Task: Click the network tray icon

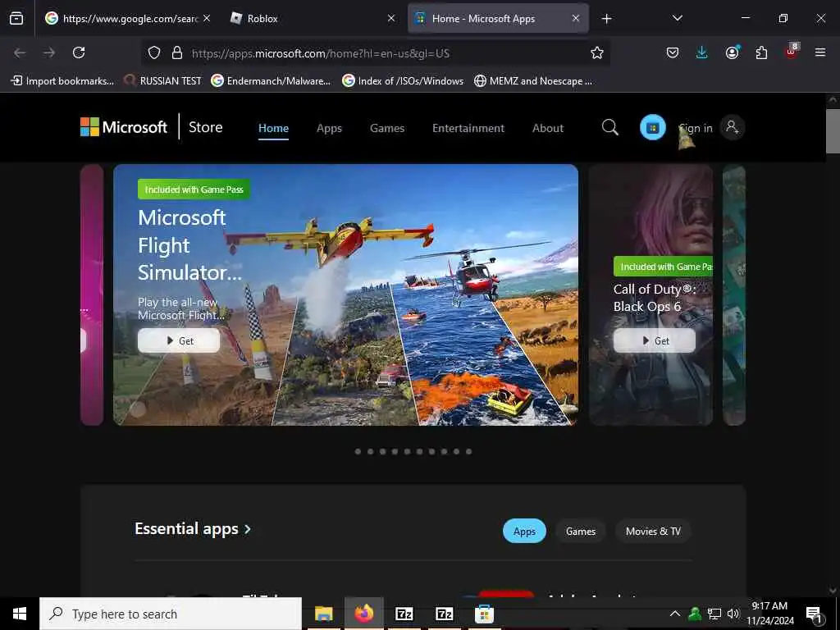Action: (x=714, y=614)
